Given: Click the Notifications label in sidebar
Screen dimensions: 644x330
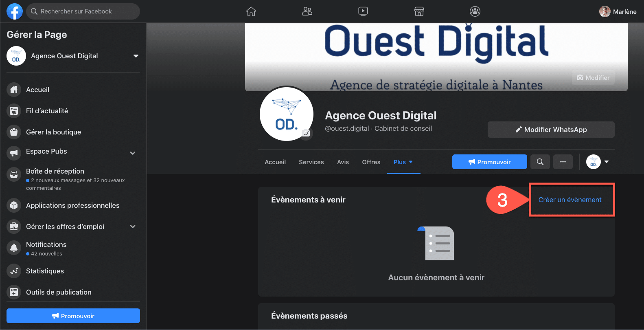Looking at the screenshot, I should coord(46,244).
